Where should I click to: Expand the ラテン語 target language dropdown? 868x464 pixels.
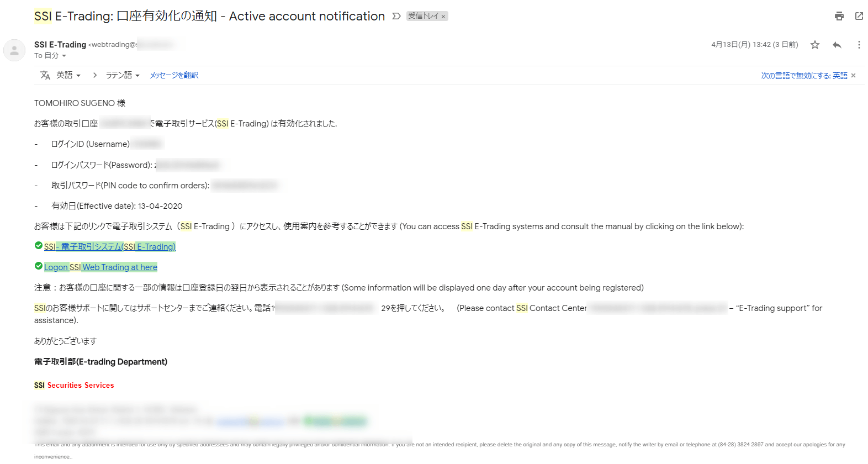123,75
